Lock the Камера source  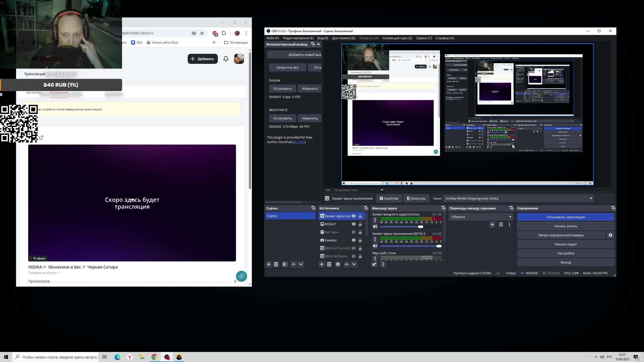point(360,240)
